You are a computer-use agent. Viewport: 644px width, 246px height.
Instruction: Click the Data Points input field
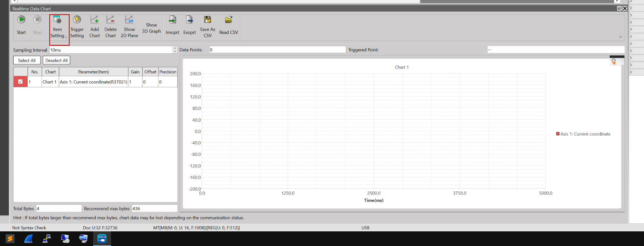(x=277, y=50)
